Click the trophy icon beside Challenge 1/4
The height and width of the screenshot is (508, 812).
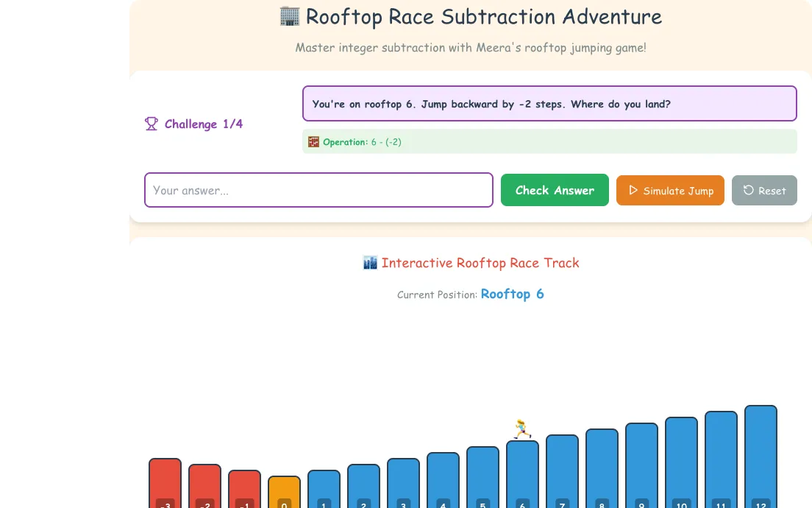pos(152,124)
